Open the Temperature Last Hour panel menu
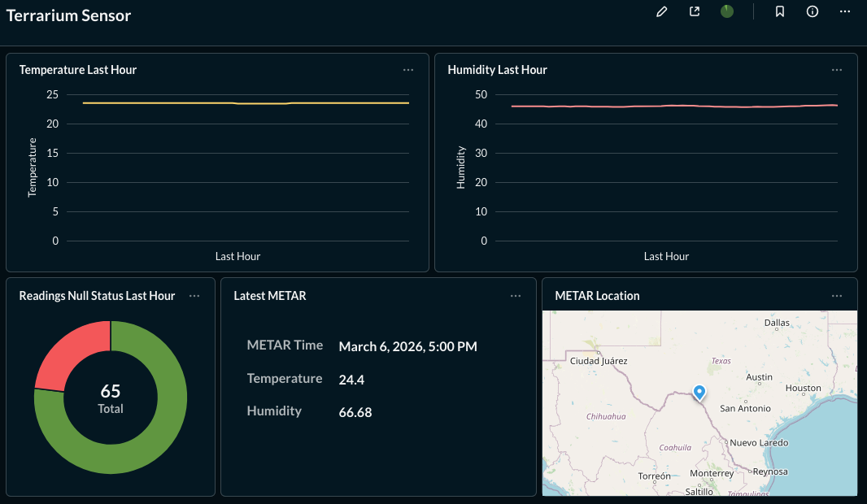Image resolution: width=867 pixels, height=504 pixels. pyautogui.click(x=407, y=70)
